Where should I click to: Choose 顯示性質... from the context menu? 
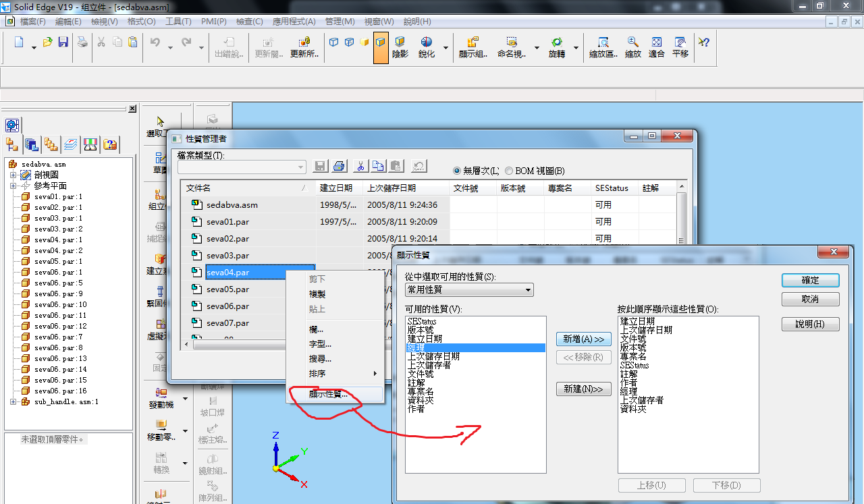(335, 395)
